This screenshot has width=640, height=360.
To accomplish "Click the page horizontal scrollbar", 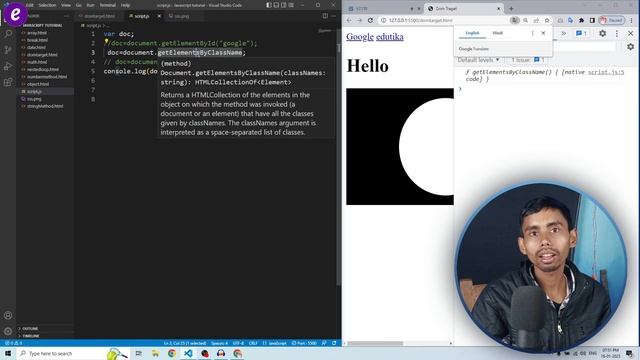I will tap(375, 343).
